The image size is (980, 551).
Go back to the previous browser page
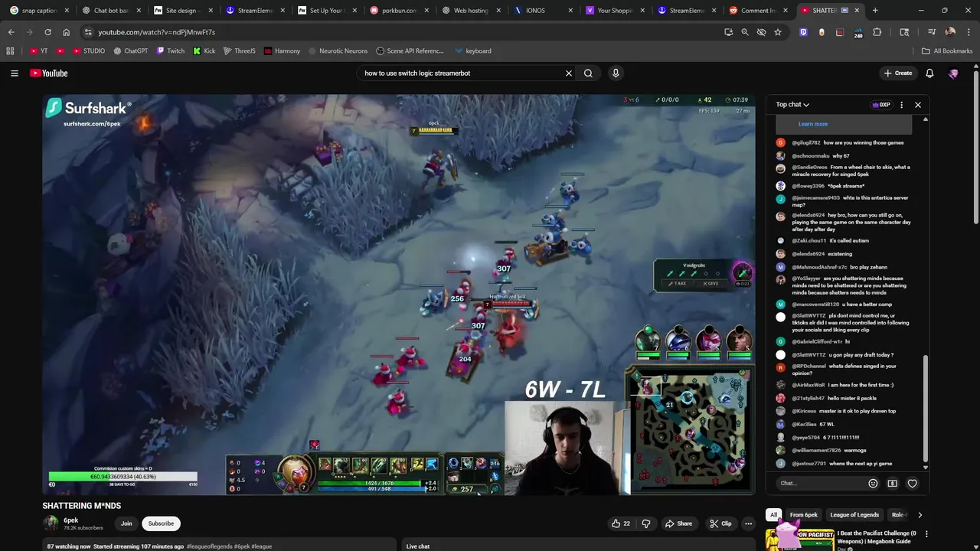click(11, 32)
